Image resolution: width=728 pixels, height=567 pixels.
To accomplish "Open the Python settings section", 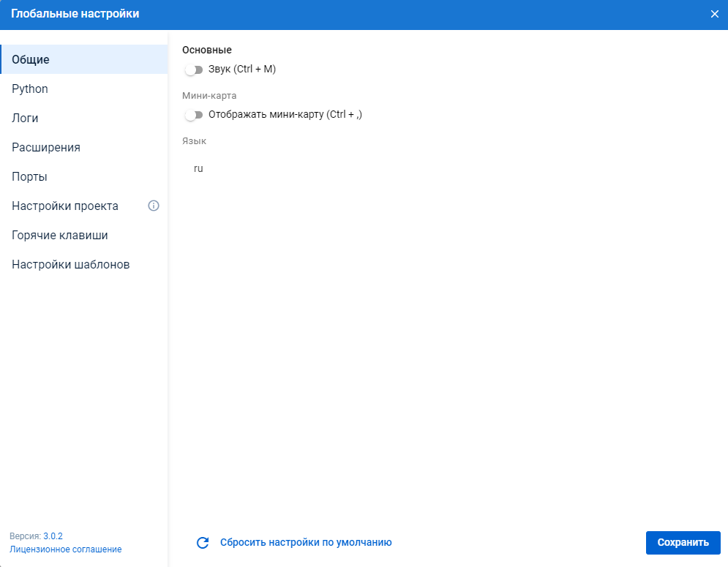I will [84, 89].
